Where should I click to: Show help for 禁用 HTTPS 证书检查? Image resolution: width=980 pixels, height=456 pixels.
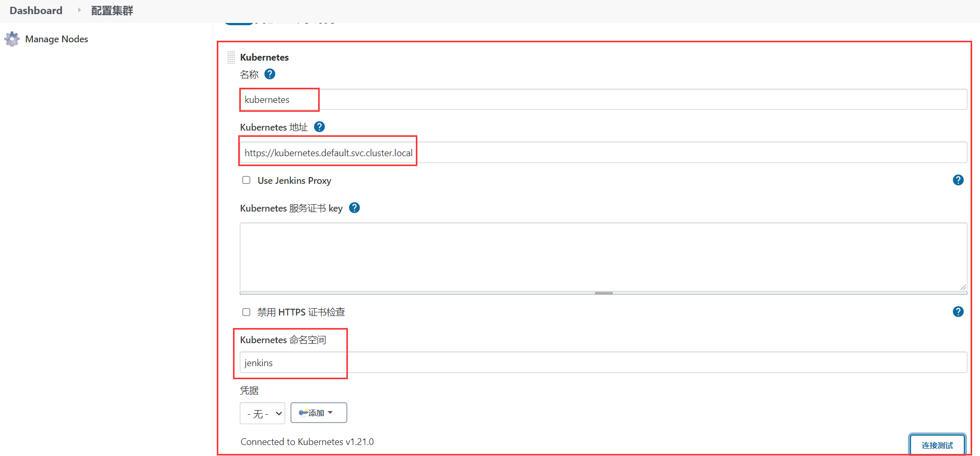coord(958,312)
